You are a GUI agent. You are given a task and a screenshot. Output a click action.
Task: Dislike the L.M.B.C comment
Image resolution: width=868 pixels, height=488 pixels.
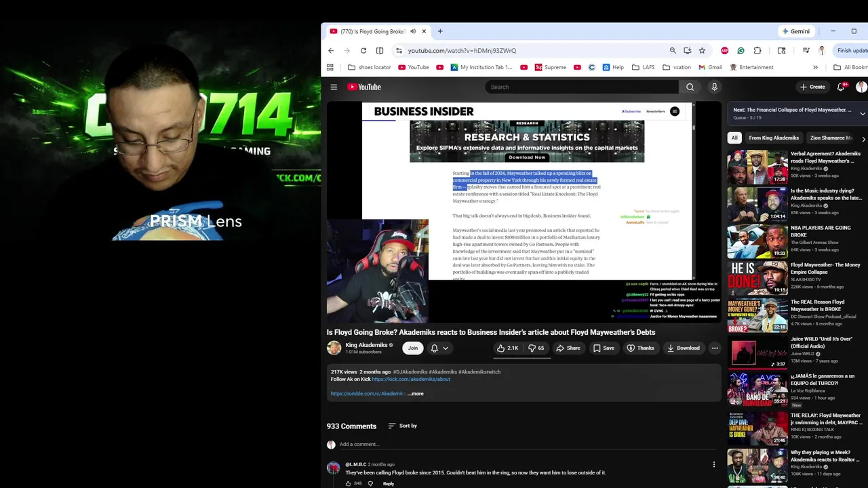370,483
